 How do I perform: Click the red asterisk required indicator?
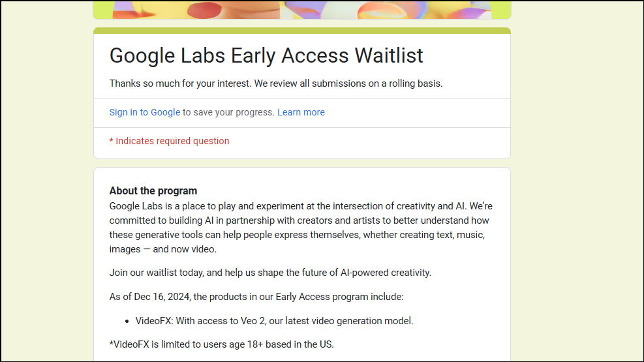[x=111, y=142]
